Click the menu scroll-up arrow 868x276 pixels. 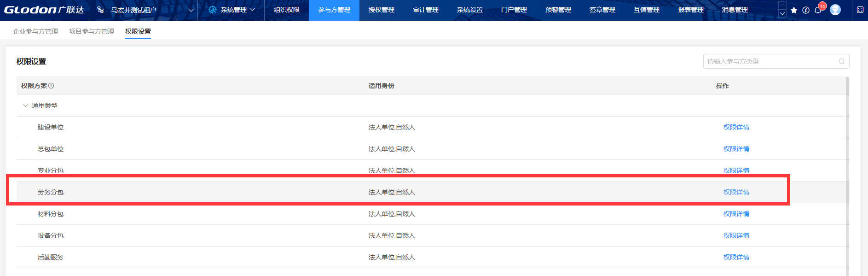coord(782,5)
